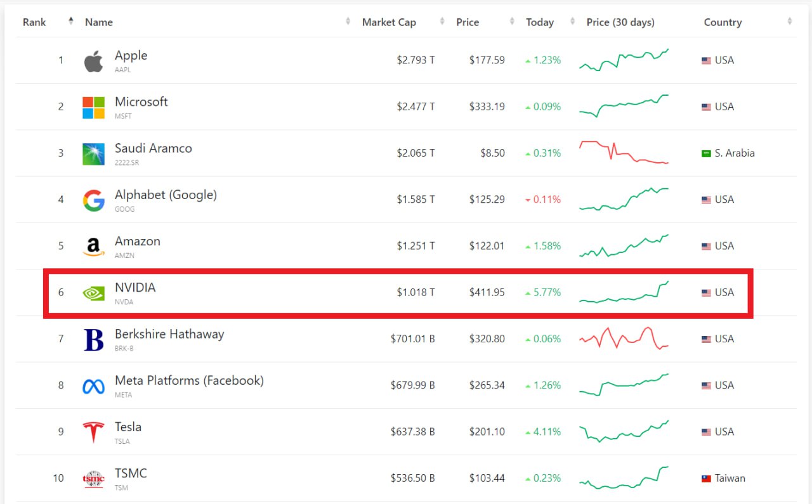Click the AAPL ticker symbol

pyautogui.click(x=123, y=70)
